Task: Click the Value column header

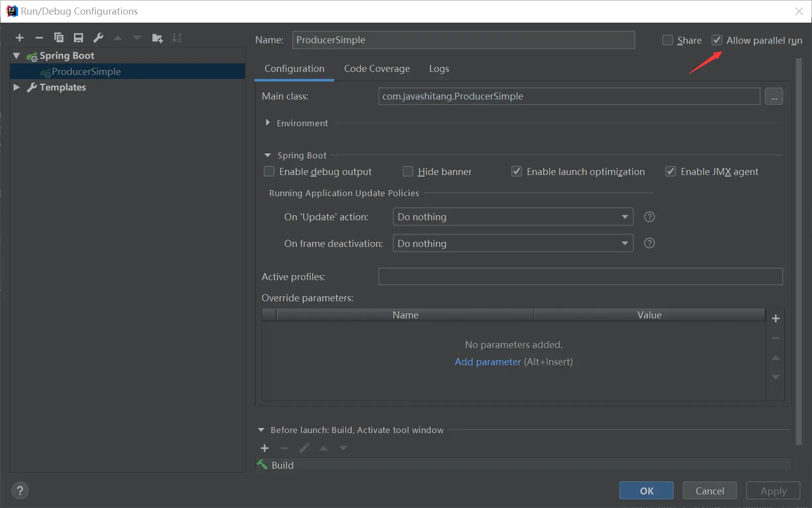Action: 649,315
